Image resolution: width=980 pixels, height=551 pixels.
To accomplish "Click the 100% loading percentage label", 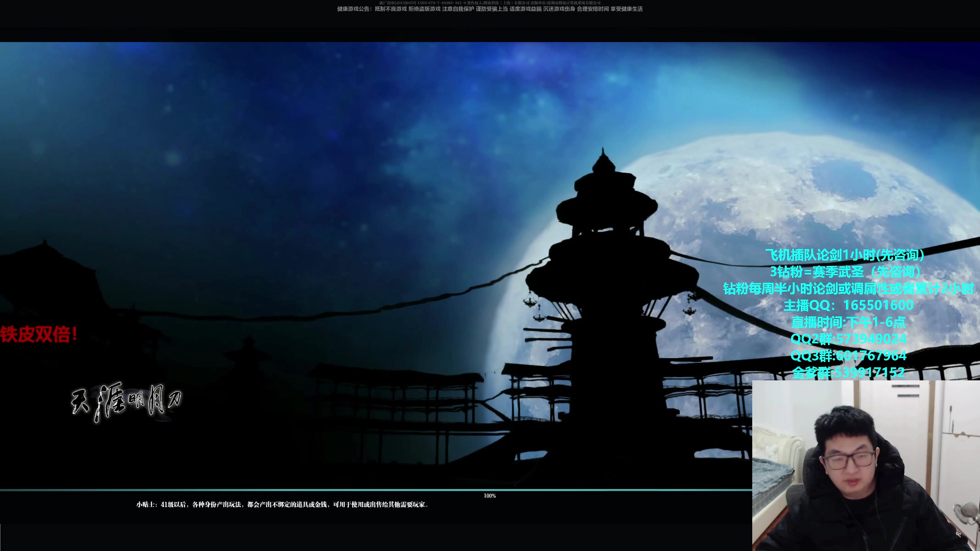I will pos(490,496).
